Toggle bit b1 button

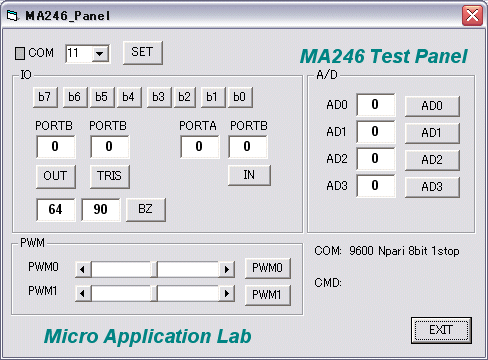click(x=212, y=97)
